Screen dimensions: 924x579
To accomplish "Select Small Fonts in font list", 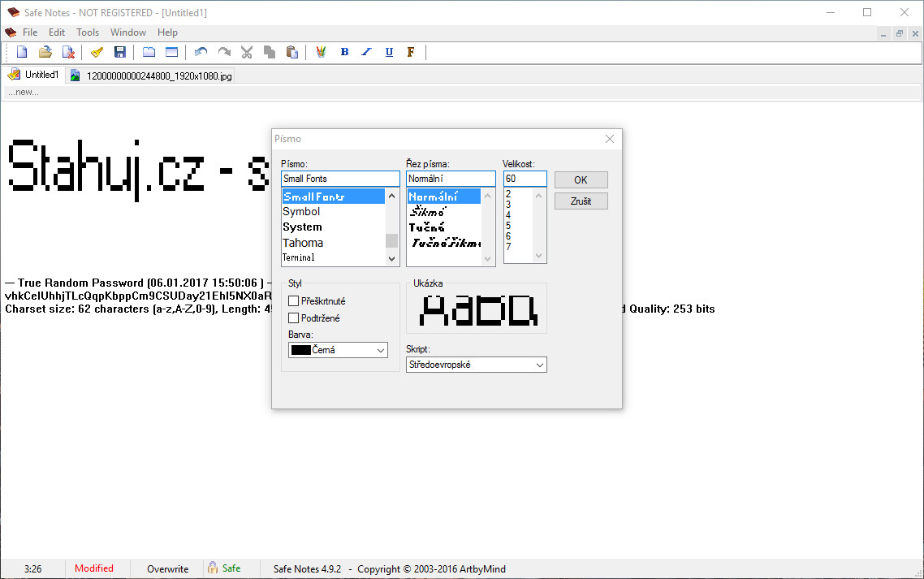I will [x=334, y=197].
